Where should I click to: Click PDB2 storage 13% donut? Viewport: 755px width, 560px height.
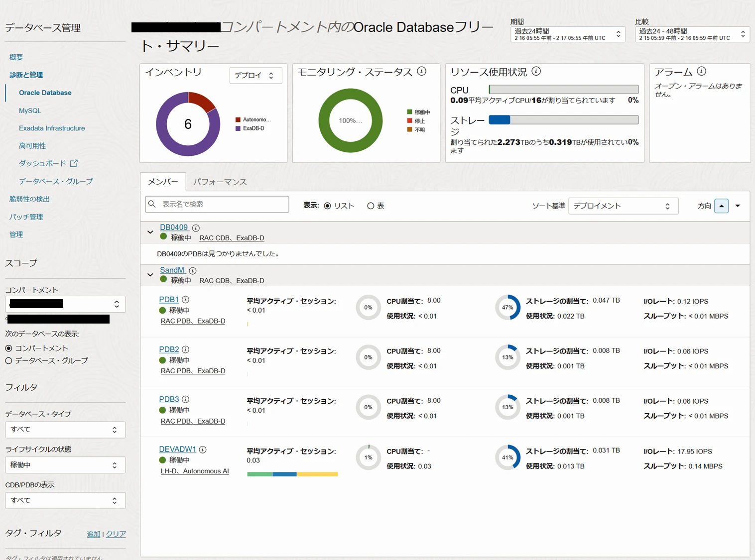point(507,357)
